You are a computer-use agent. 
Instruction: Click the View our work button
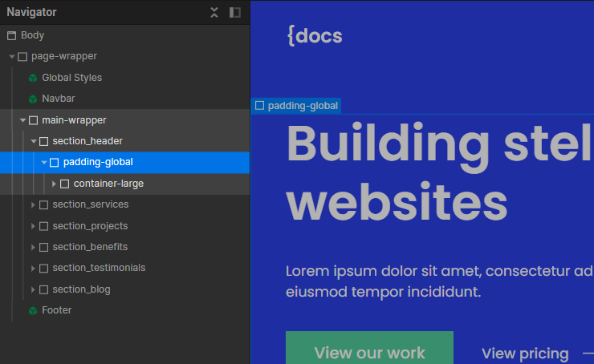(369, 348)
